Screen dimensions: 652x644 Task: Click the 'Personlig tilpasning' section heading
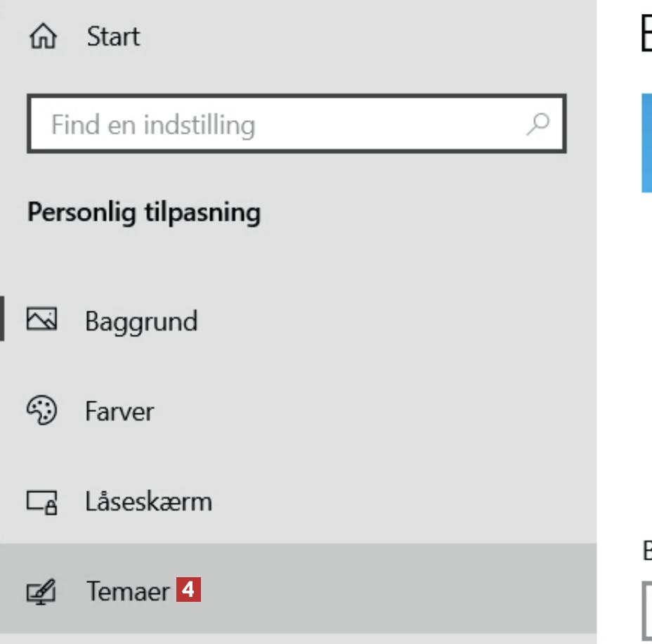[x=144, y=212]
